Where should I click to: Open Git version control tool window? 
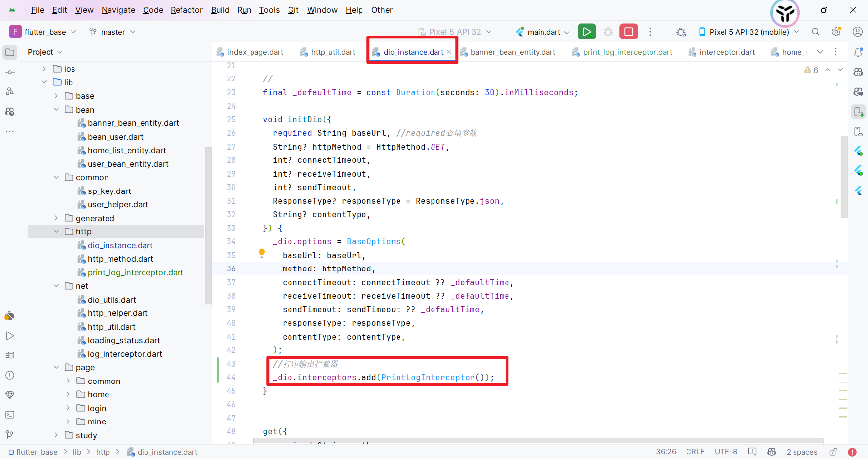pyautogui.click(x=10, y=434)
